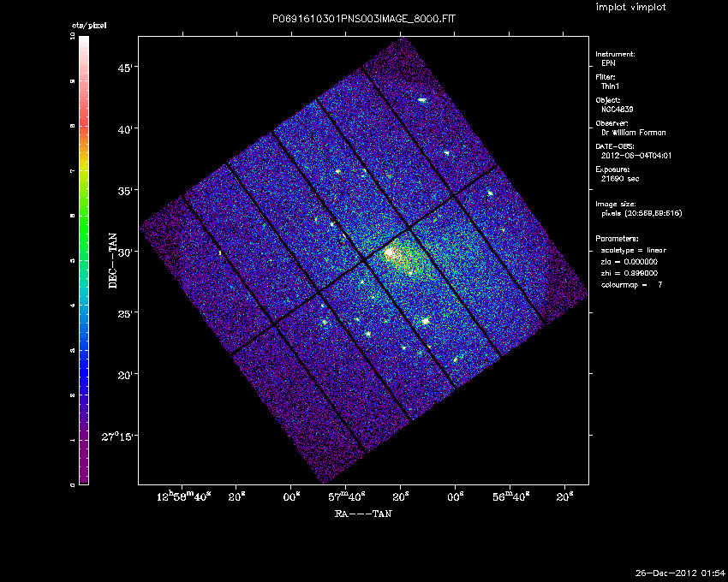Image resolution: width=728 pixels, height=582 pixels.
Task: Click the 'Observer:' heading
Action: 612,123
